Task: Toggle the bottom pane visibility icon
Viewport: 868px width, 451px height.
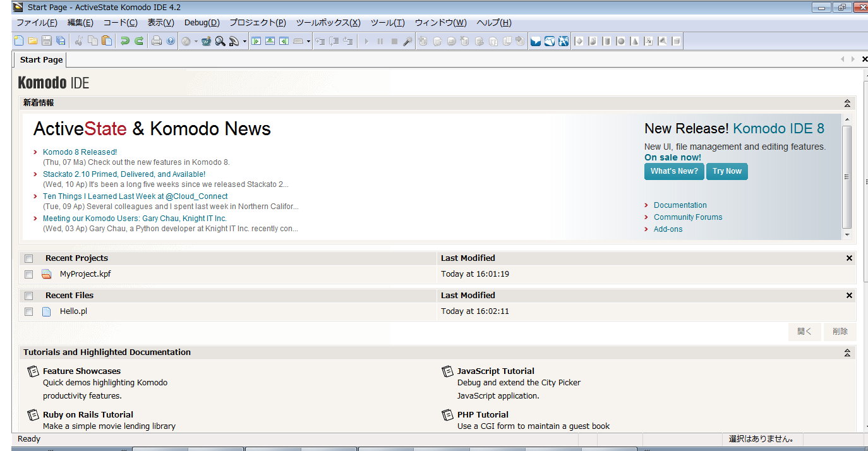Action: 270,41
